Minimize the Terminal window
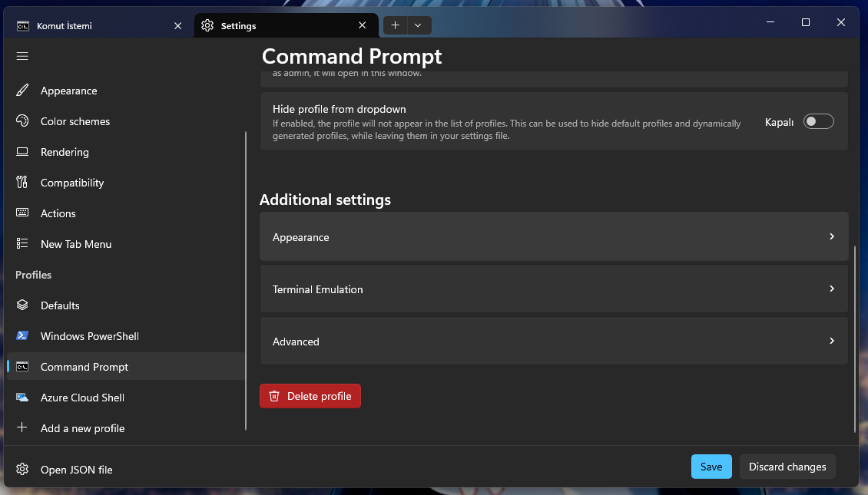The height and width of the screenshot is (495, 868). (x=770, y=22)
